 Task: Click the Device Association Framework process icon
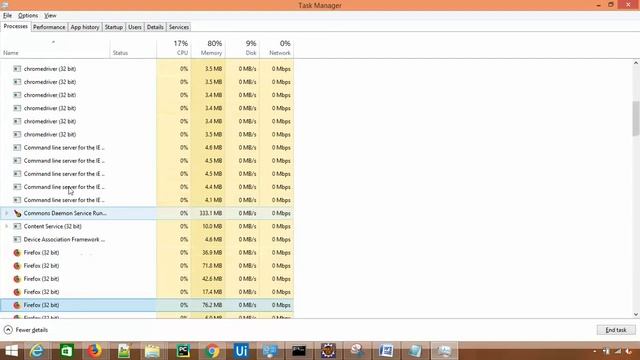17,239
